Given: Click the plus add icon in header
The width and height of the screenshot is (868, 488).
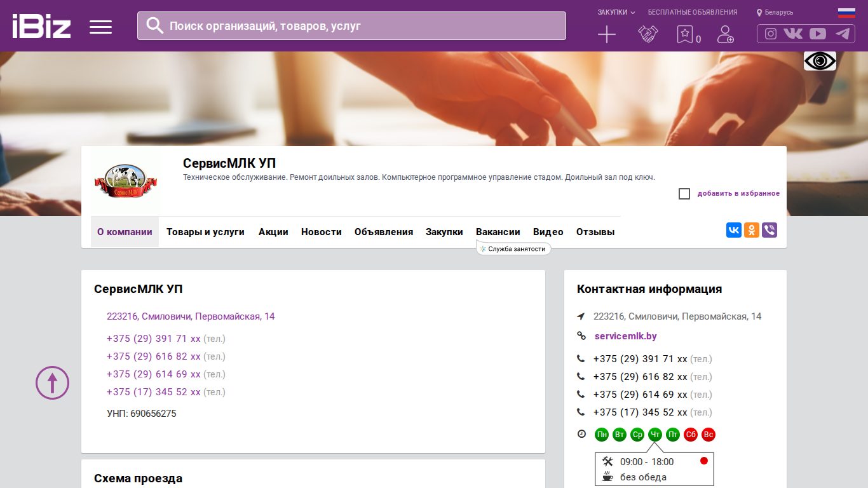Looking at the screenshot, I should (607, 34).
